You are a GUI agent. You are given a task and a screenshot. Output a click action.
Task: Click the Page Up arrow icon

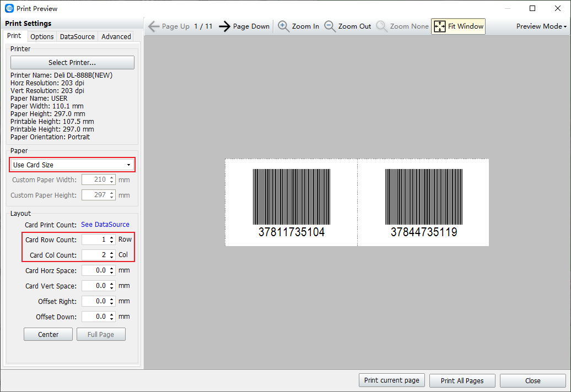pyautogui.click(x=154, y=26)
